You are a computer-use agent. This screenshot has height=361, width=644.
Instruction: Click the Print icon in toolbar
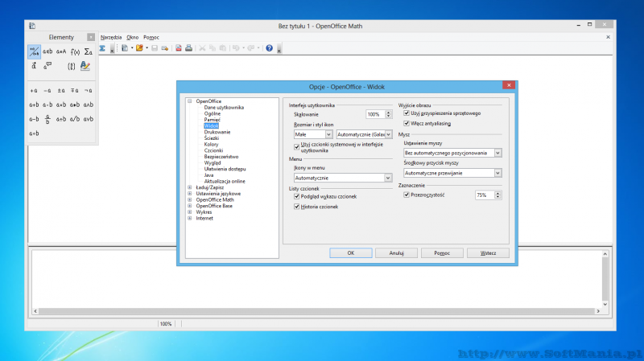click(x=188, y=48)
